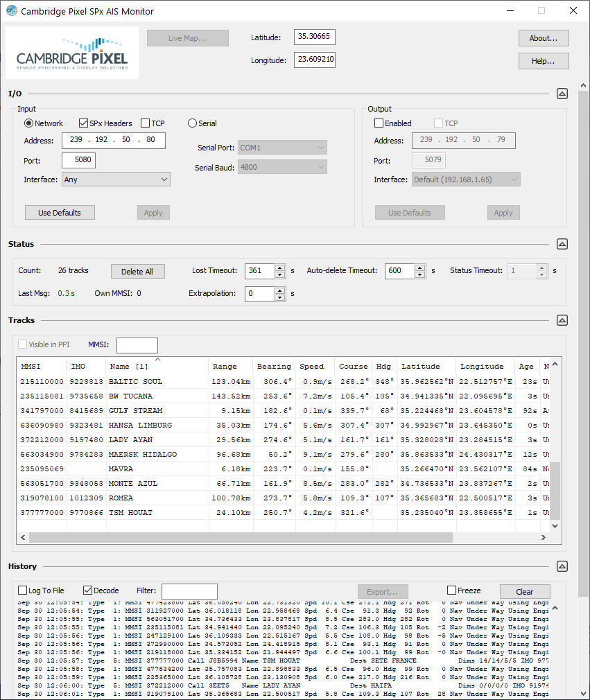590x700 pixels.
Task: Increase Extrapolation value with up arrow
Action: click(x=280, y=290)
